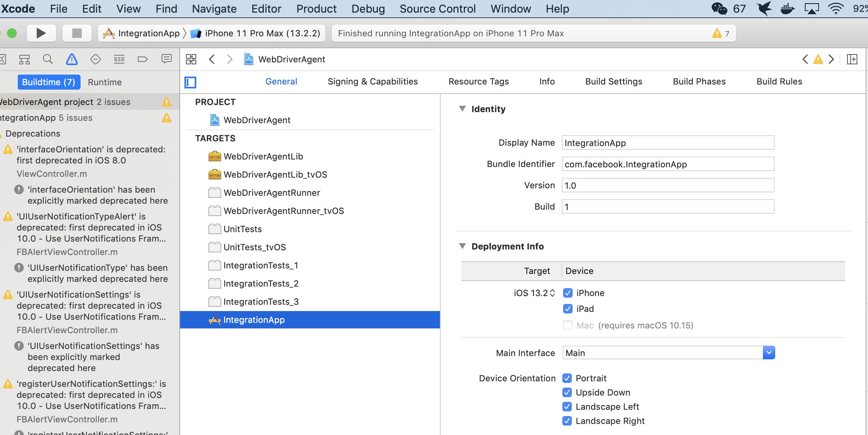The image size is (868, 435).
Task: Add an editor with the split icon
Action: pos(852,59)
